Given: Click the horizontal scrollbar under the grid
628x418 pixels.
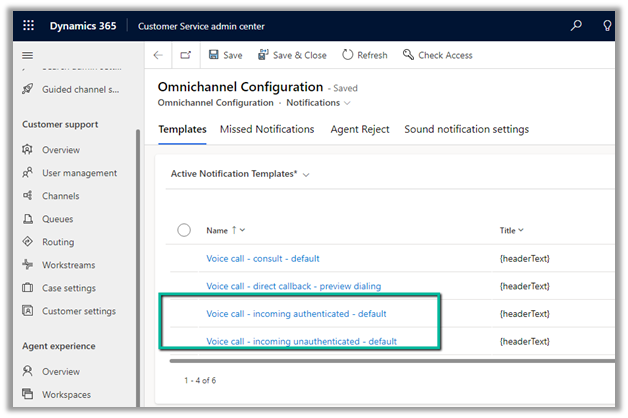Looking at the screenshot, I should point(390,360).
